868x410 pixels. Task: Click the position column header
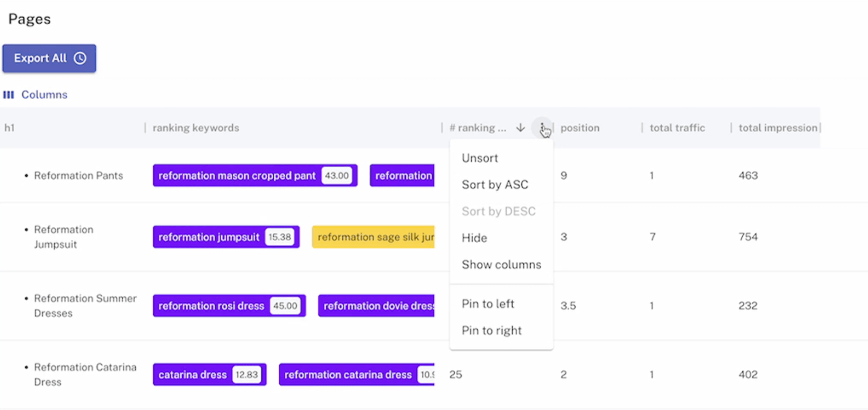tap(580, 128)
